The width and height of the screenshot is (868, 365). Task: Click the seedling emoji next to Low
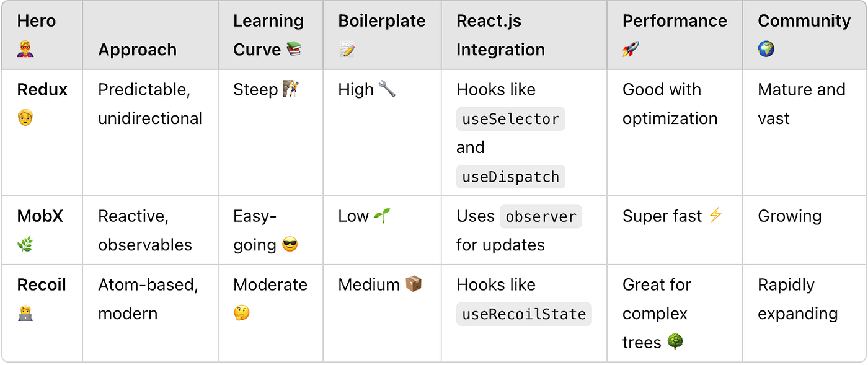coord(382,216)
